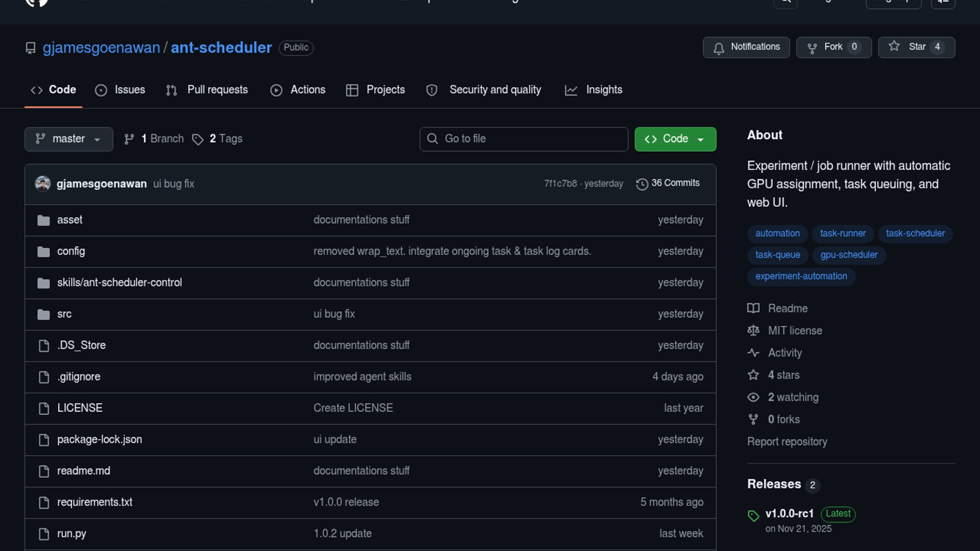Click the commit history clock icon
Screen dimensions: 980x551
tap(642, 184)
